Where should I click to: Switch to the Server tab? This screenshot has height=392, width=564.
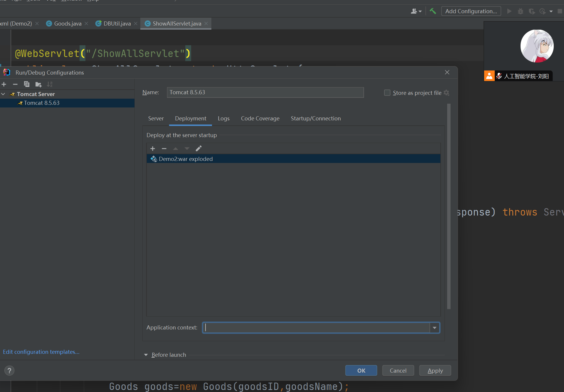click(156, 118)
